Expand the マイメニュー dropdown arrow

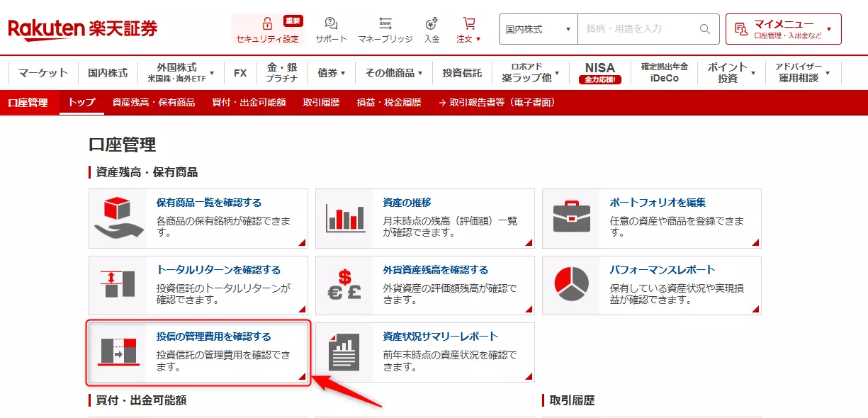pos(829,29)
